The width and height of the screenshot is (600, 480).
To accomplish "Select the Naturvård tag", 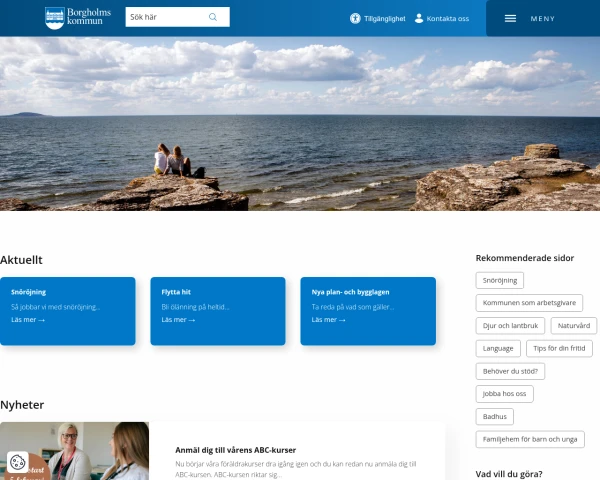I will [574, 326].
